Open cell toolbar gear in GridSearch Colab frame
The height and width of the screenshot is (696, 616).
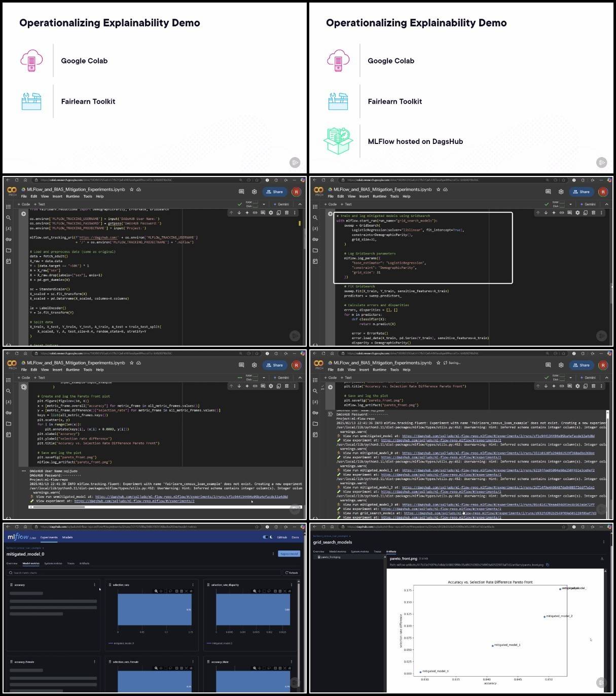pyautogui.click(x=577, y=213)
